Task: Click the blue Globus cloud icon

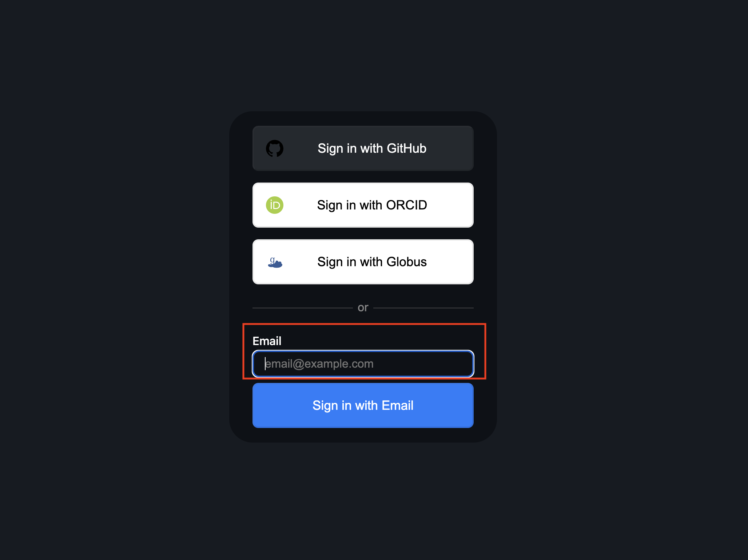Action: tap(275, 262)
